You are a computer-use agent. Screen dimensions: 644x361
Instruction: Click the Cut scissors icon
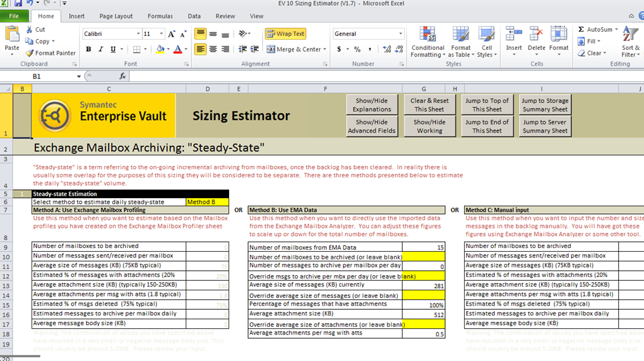[29, 30]
